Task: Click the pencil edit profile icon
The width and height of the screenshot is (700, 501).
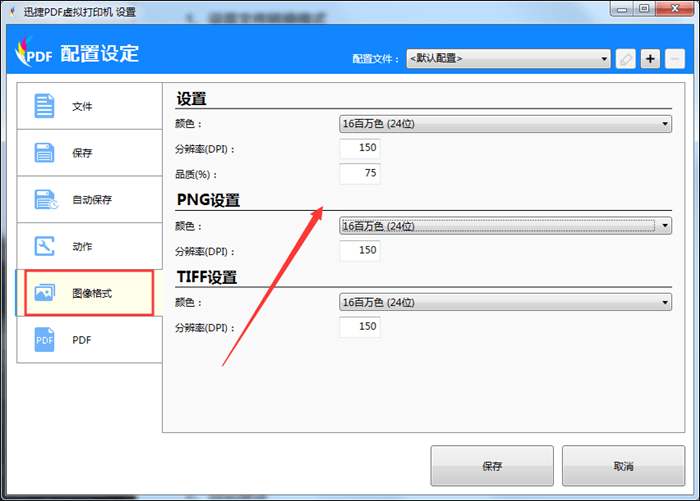Action: 625,59
